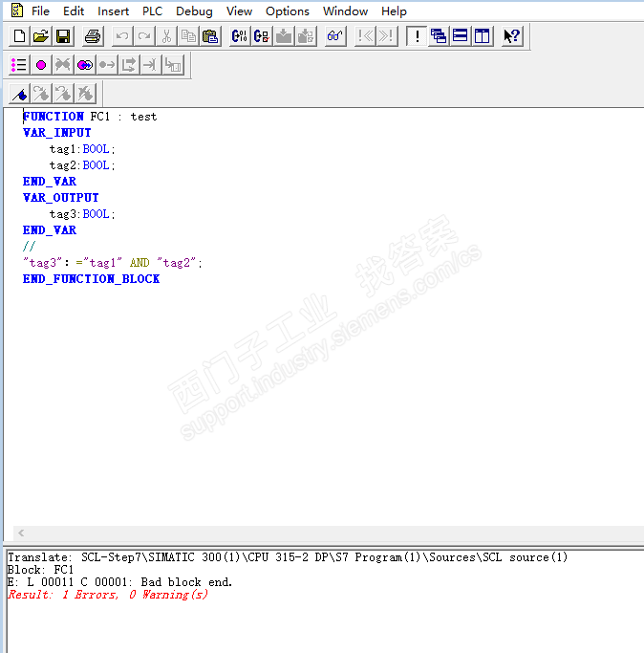644x653 pixels.
Task: Open the Edit menu
Action: 74,11
